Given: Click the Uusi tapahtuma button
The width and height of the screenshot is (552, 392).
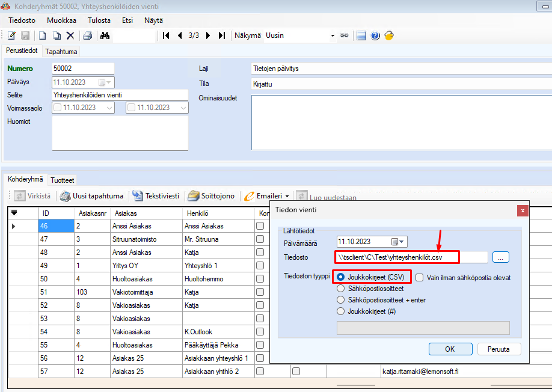Looking at the screenshot, I should [92, 196].
